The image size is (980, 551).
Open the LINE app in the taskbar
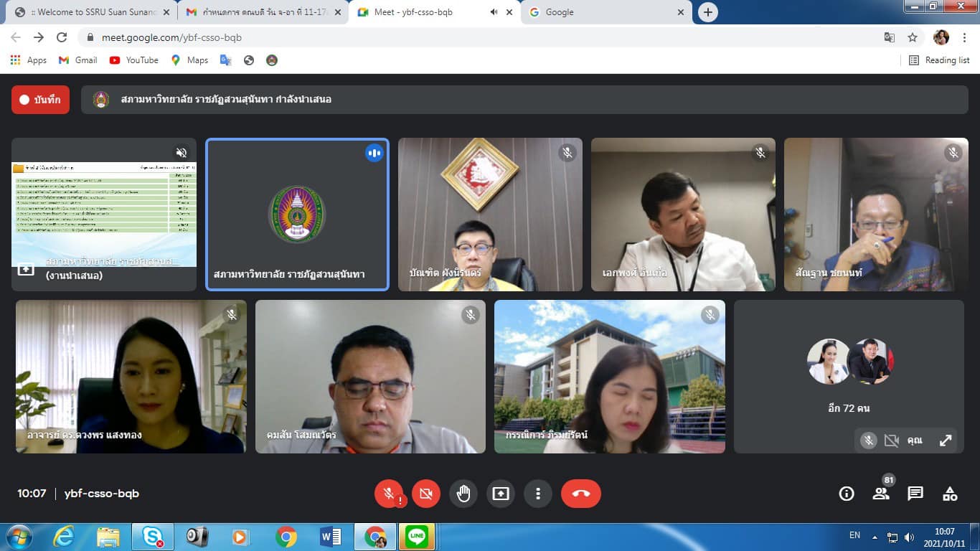pos(416,536)
